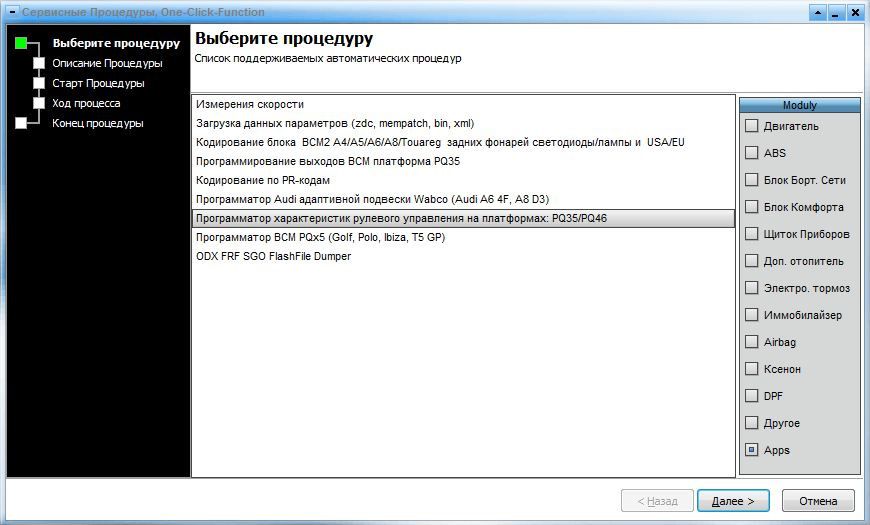The height and width of the screenshot is (525, 870).
Task: Click the Moduly panel header
Action: 800,105
